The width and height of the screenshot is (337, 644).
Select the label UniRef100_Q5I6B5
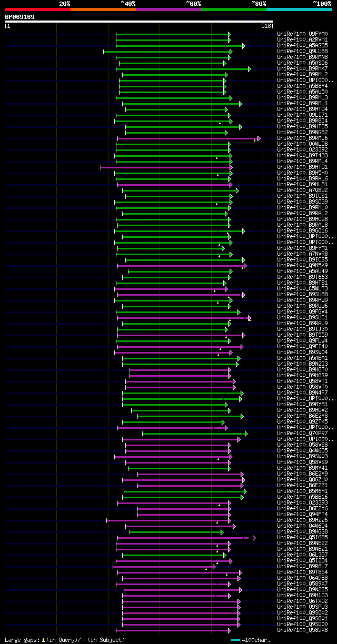302,537
